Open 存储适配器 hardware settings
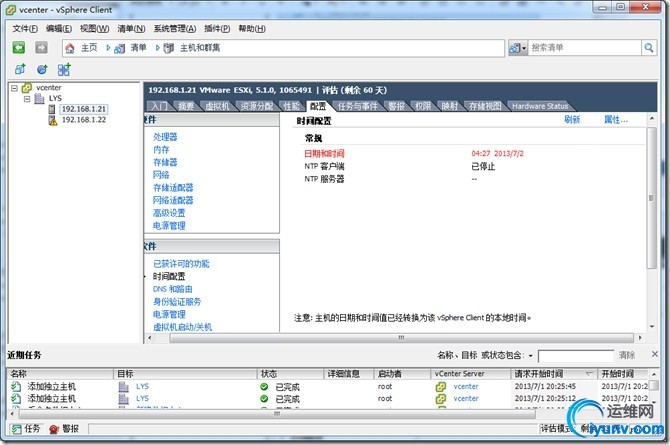Image resolution: width=670 pixels, height=445 pixels. tap(173, 188)
